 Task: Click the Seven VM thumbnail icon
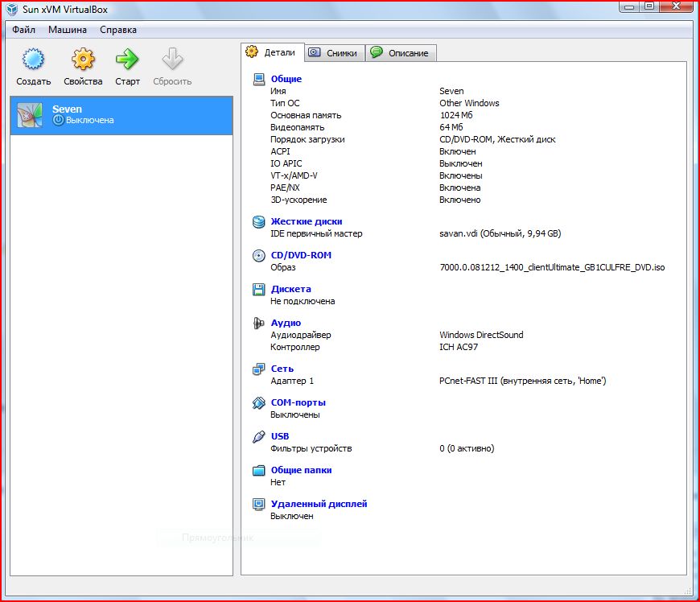click(x=30, y=115)
